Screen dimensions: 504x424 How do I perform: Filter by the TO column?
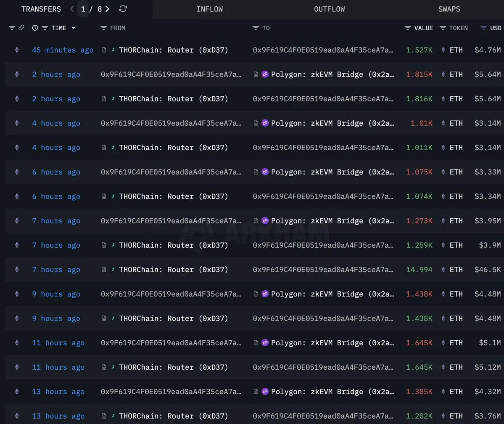coord(256,28)
